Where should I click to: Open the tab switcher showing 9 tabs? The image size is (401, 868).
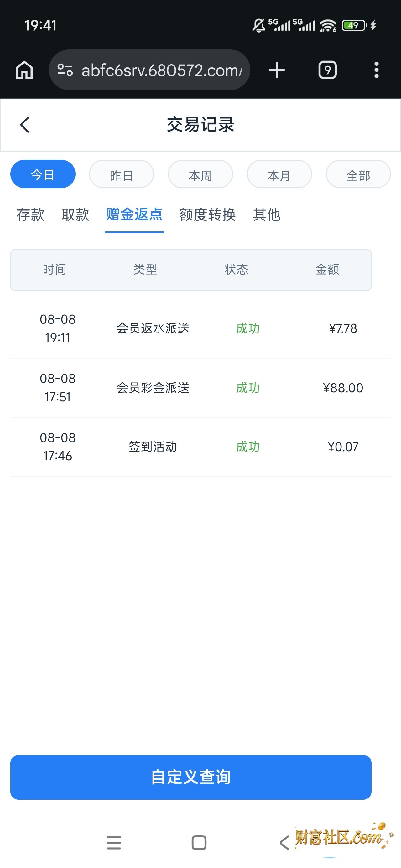click(327, 70)
